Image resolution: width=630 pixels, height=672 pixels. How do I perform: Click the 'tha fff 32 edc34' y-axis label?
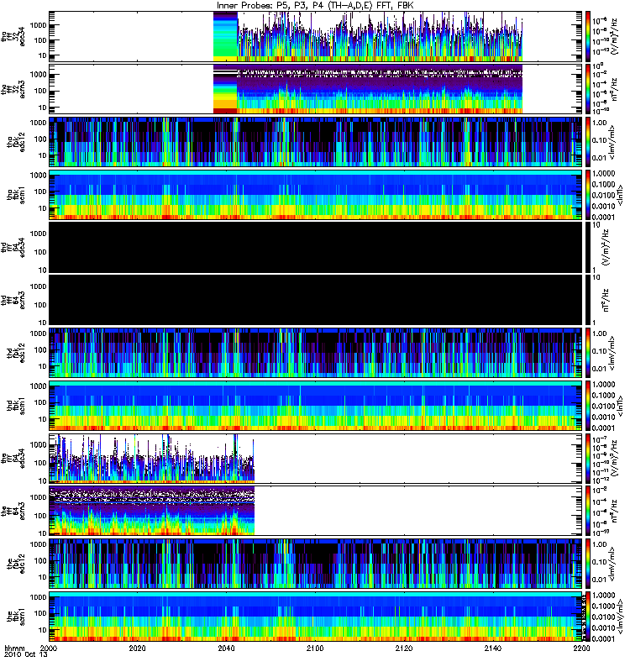(x=13, y=36)
